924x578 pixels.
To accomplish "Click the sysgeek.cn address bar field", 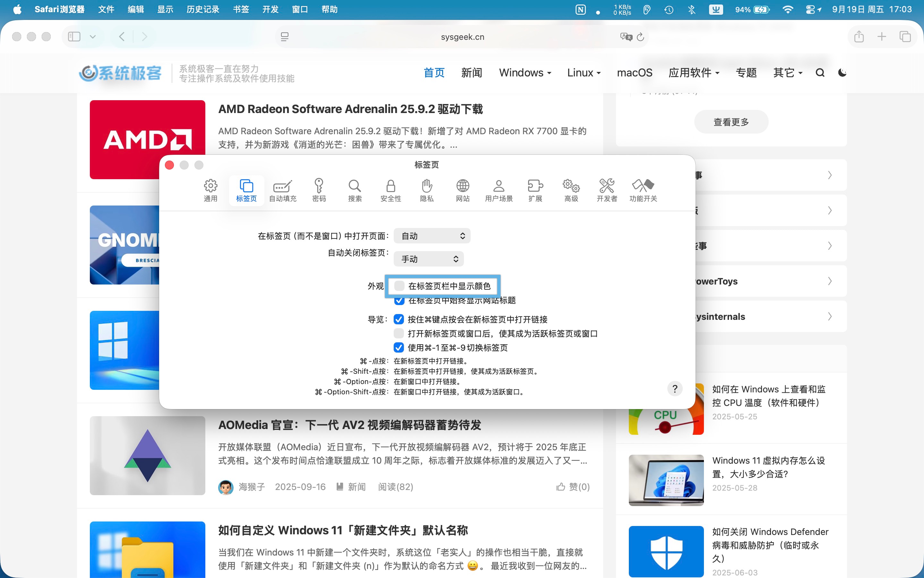I will 462,37.
